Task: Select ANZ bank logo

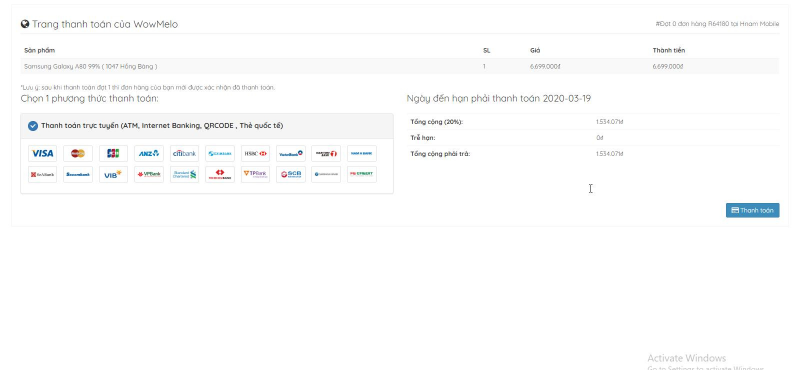Action: pos(149,153)
